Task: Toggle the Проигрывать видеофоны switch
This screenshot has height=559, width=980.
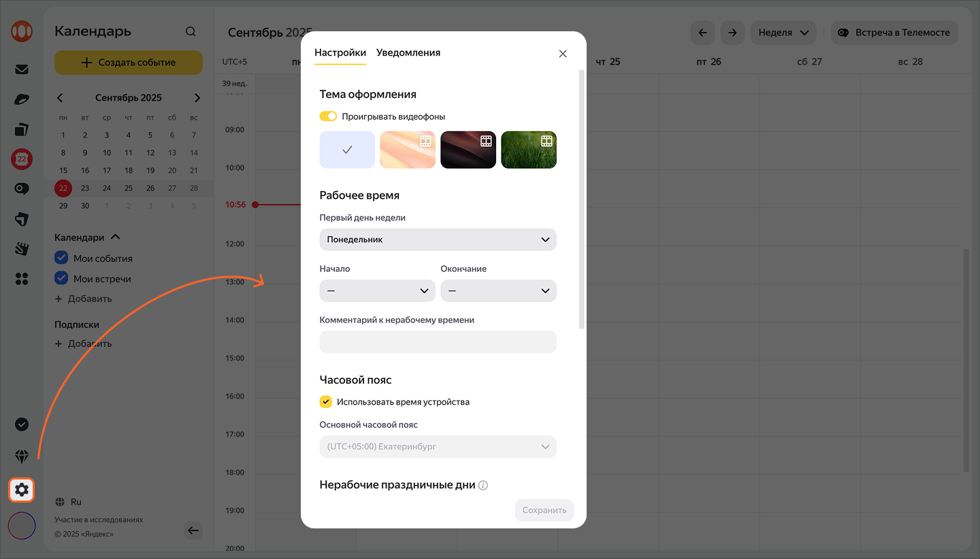Action: (x=328, y=116)
